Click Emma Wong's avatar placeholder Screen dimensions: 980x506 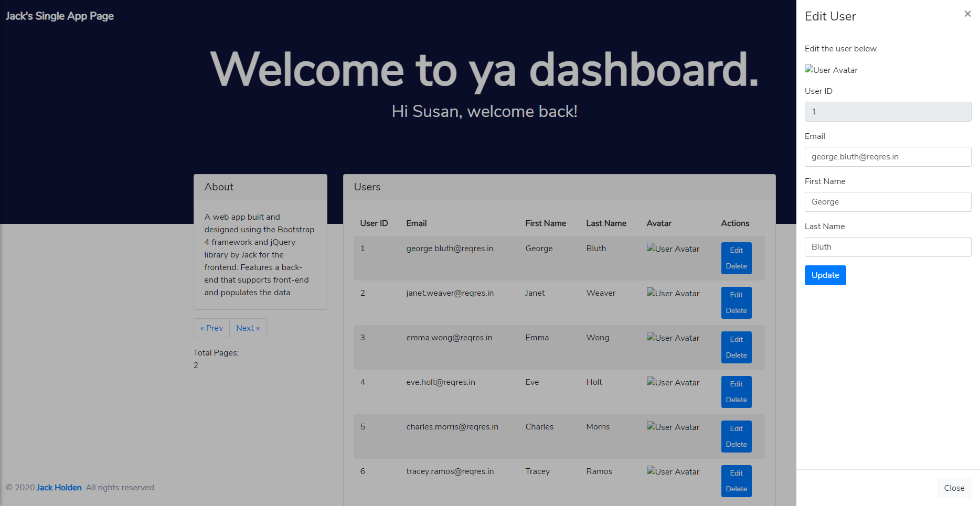pyautogui.click(x=673, y=338)
